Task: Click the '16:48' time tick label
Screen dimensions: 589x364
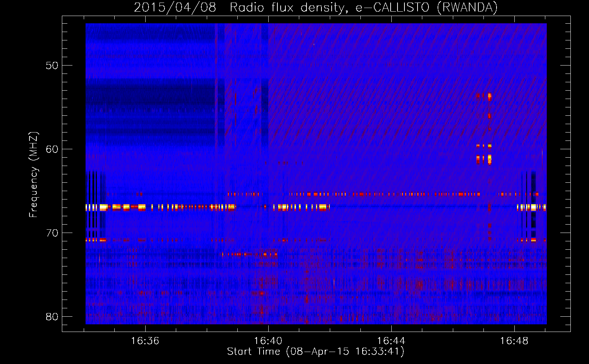Action: coord(514,341)
